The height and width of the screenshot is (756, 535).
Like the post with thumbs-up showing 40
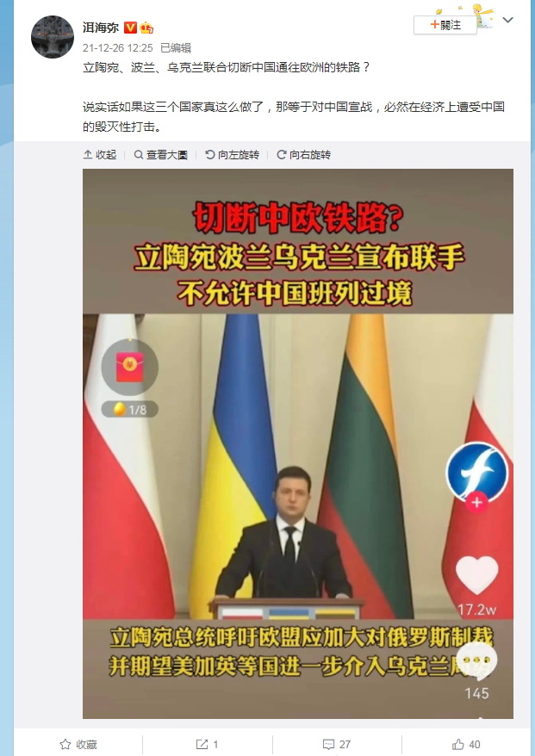pyautogui.click(x=466, y=745)
